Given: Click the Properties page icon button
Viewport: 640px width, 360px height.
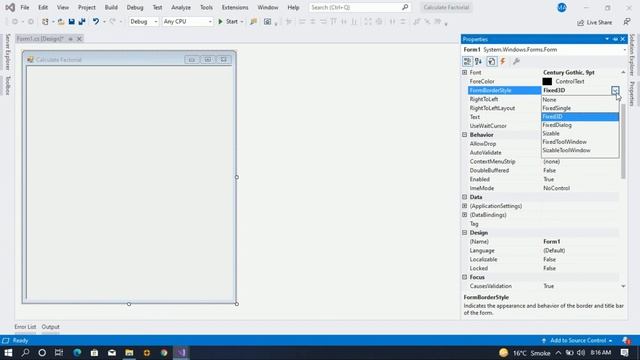Looking at the screenshot, I should pyautogui.click(x=491, y=62).
